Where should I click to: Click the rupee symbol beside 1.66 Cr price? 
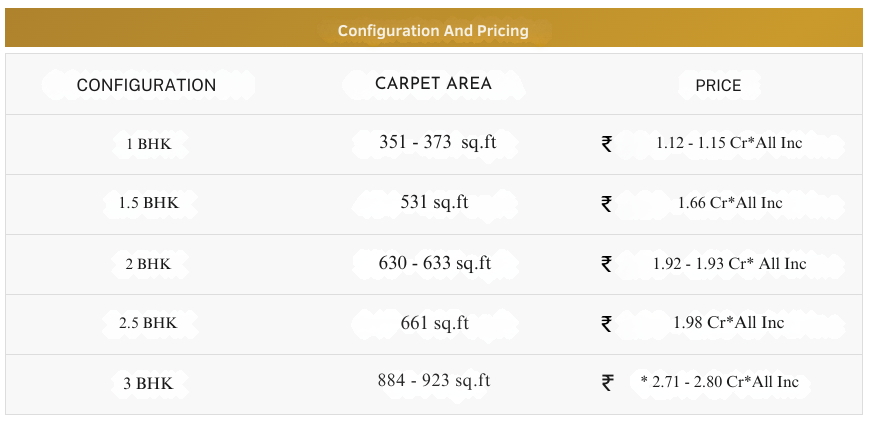[607, 204]
